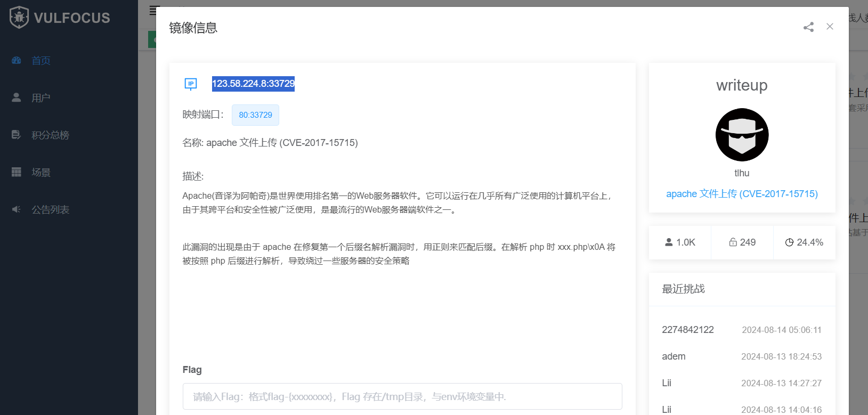The height and width of the screenshot is (415, 868).
Task: Click the 映射端口 label
Action: (x=203, y=115)
